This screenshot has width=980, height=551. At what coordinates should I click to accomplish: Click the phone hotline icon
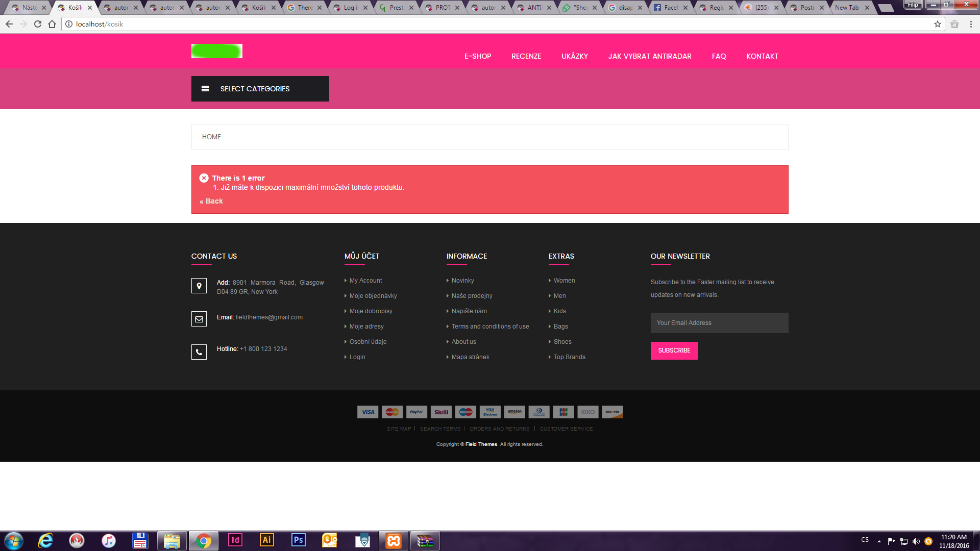click(x=199, y=352)
